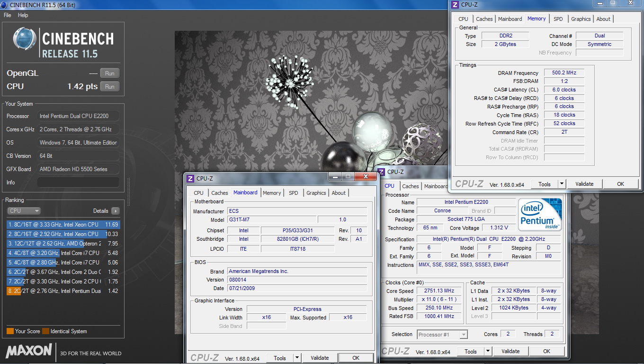Image resolution: width=644 pixels, height=364 pixels.
Task: Click Validate in CPU-Z CPU window
Action: point(510,351)
